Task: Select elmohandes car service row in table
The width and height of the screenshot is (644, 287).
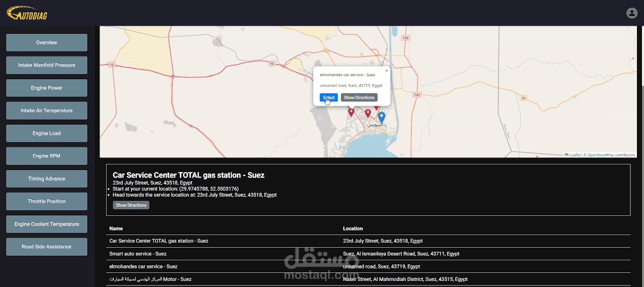Action: point(368,266)
